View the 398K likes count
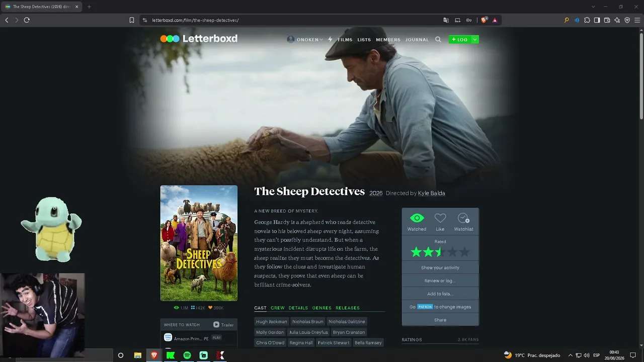 pyautogui.click(x=216, y=308)
